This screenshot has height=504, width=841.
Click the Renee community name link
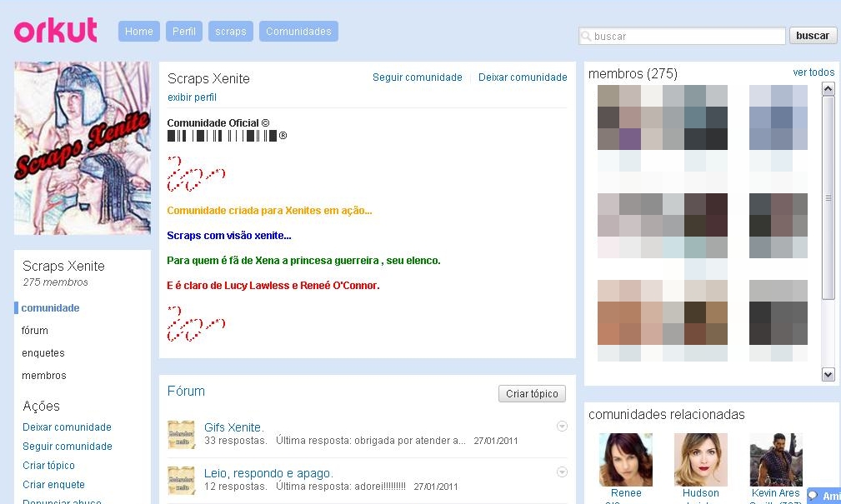[x=626, y=492]
